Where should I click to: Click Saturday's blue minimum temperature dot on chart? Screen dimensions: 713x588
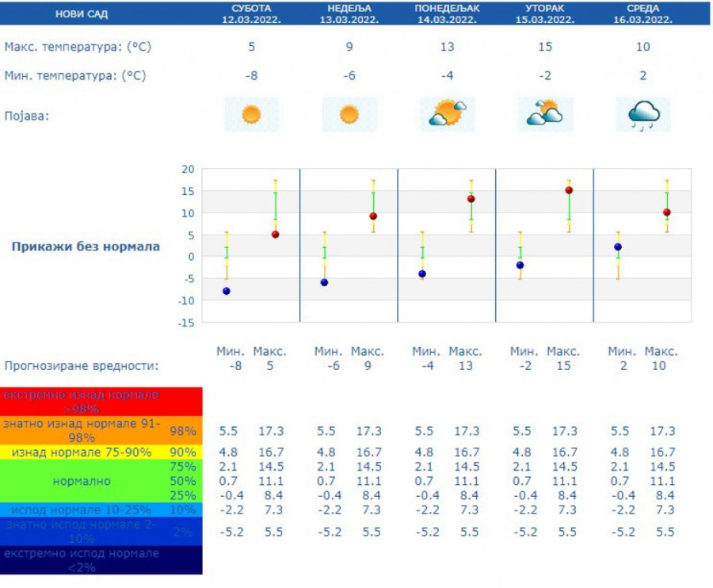click(x=227, y=291)
